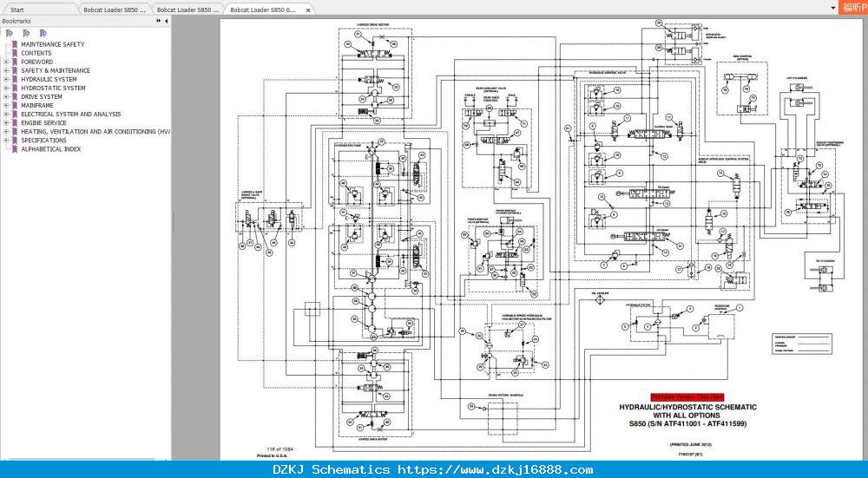The height and width of the screenshot is (478, 868).
Task: Click the 116 of 1084 page label
Action: 279,449
